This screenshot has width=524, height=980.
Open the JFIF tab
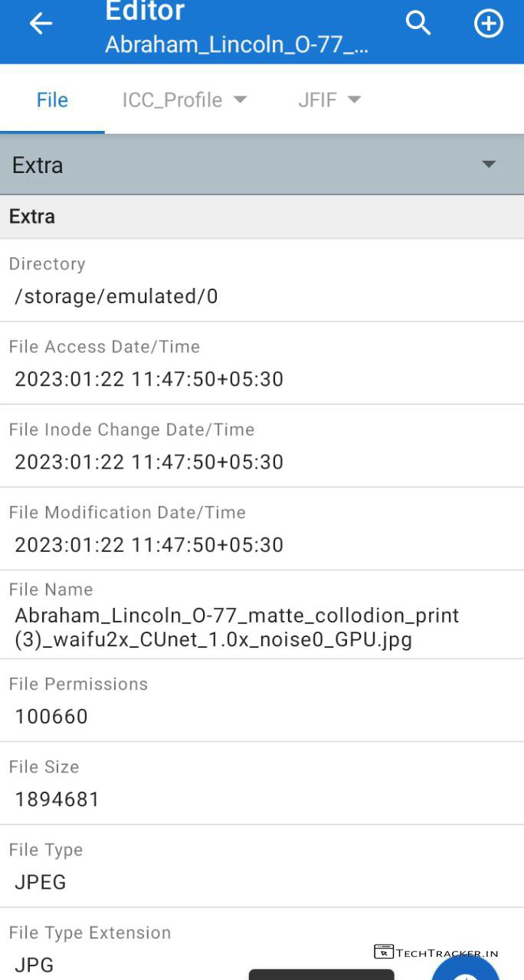tap(317, 100)
